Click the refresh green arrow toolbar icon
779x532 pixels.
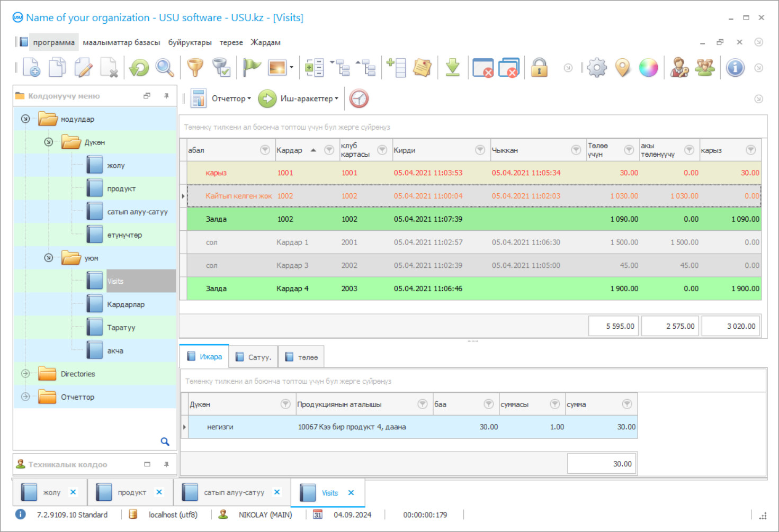coord(139,68)
